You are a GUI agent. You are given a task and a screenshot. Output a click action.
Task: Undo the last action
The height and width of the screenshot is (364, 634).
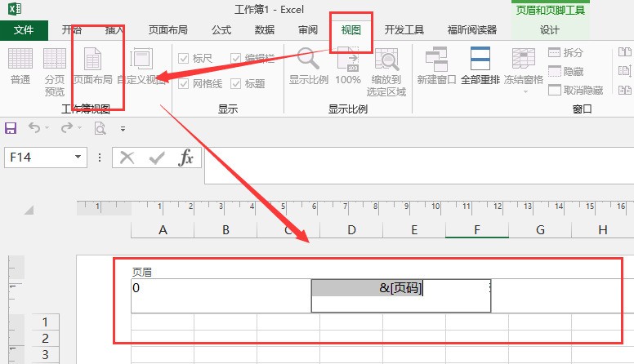pyautogui.click(x=34, y=128)
